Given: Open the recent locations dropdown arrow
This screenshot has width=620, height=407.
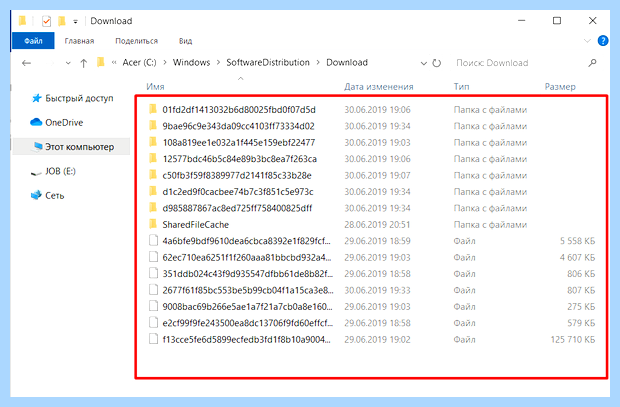Looking at the screenshot, I should 68,63.
